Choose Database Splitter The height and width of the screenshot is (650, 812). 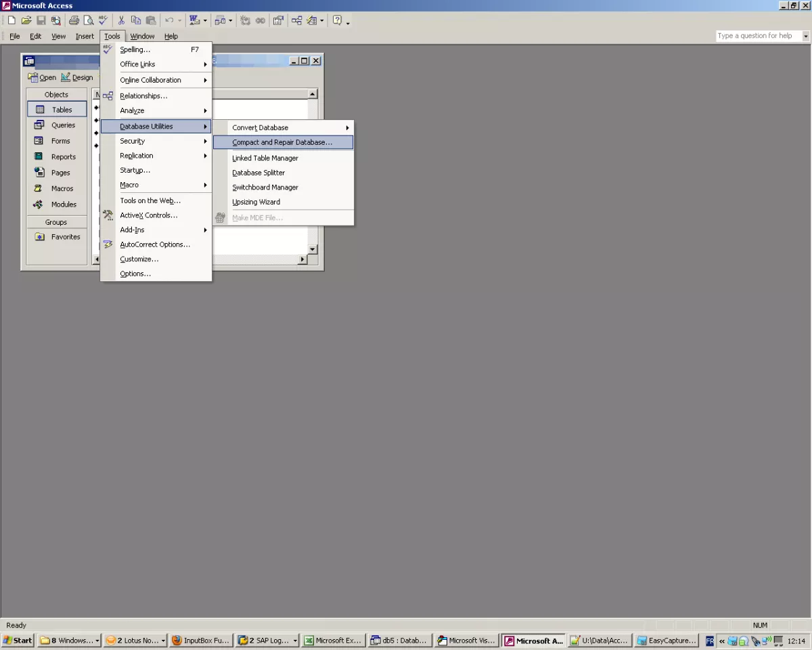pyautogui.click(x=283, y=173)
